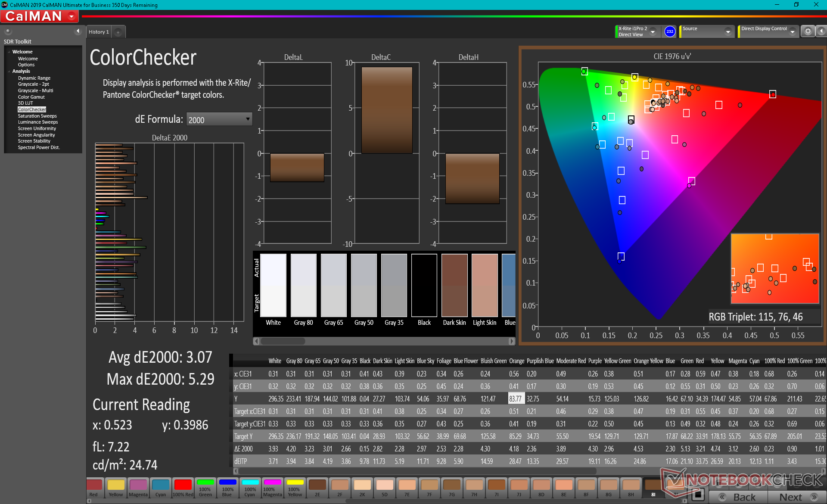This screenshot has height=504, width=827.
Task: Select the 100% Cyan color swatch
Action: (x=250, y=487)
